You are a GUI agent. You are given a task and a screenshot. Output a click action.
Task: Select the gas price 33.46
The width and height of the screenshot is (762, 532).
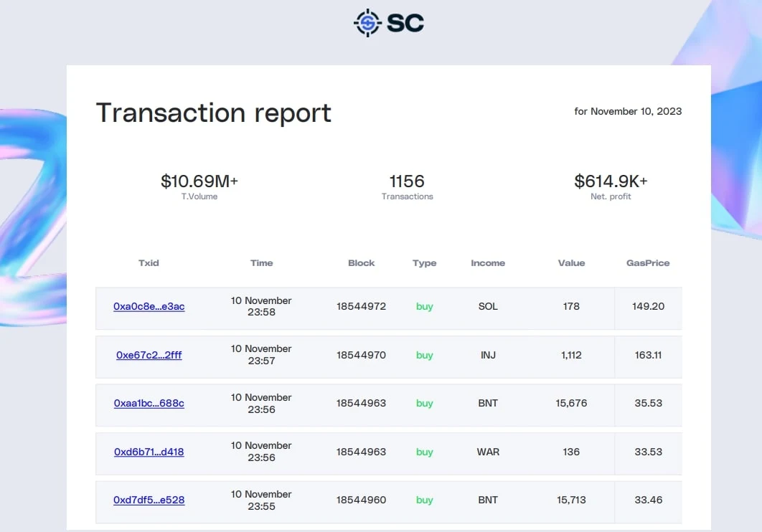649,500
